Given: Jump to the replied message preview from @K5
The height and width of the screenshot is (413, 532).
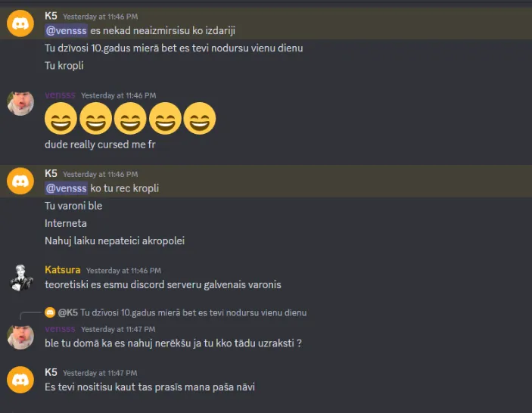Looking at the screenshot, I should point(182,312).
